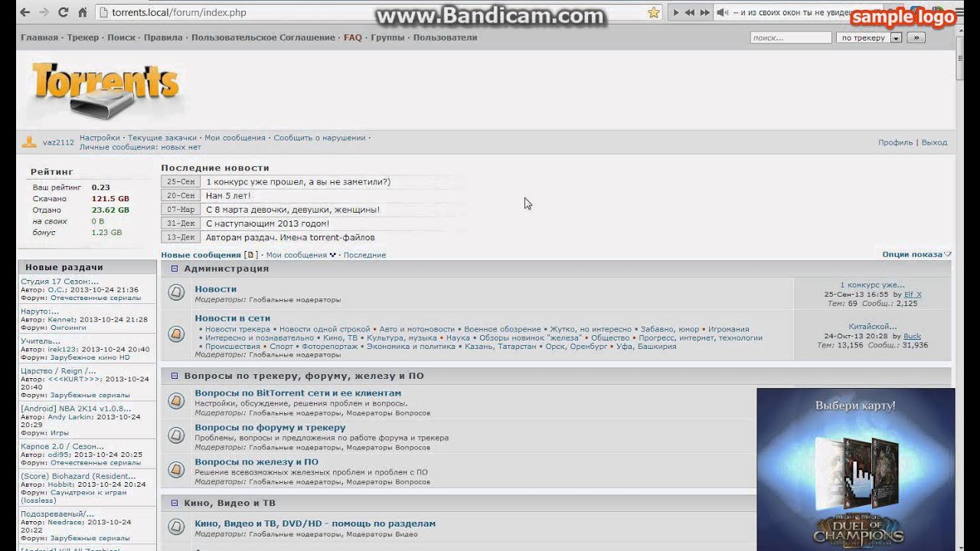Image resolution: width=980 pixels, height=551 pixels.
Task: Click the icon for Вопросы по железу и ПО
Action: [176, 469]
